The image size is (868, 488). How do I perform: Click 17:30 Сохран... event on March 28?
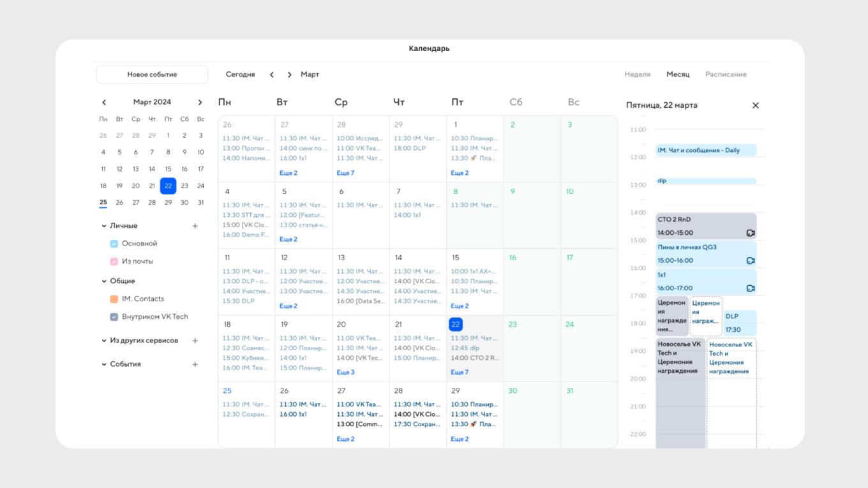pos(417,424)
